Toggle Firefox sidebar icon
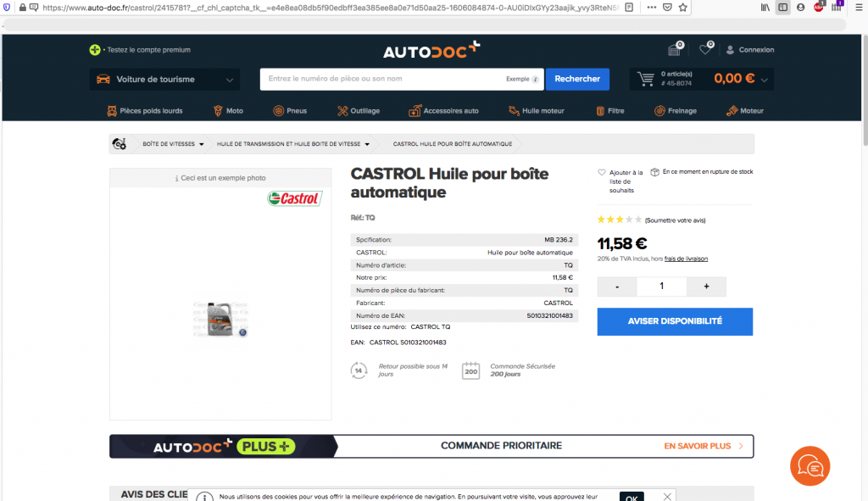This screenshot has height=501, width=868. coord(782,7)
